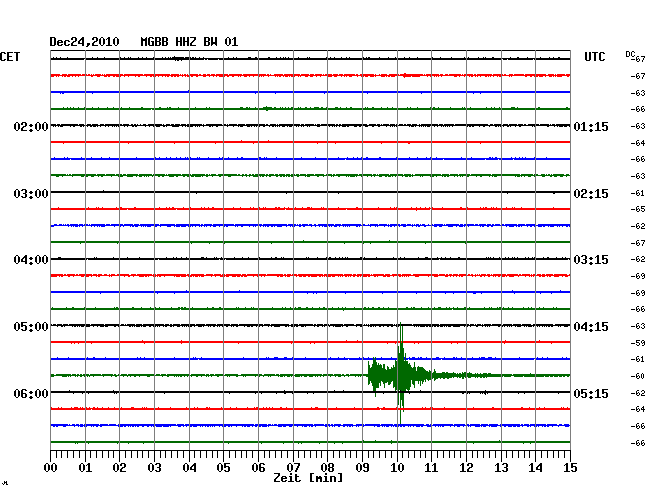Select the 06:00 CET time label
650x494 pixels.
click(31, 393)
